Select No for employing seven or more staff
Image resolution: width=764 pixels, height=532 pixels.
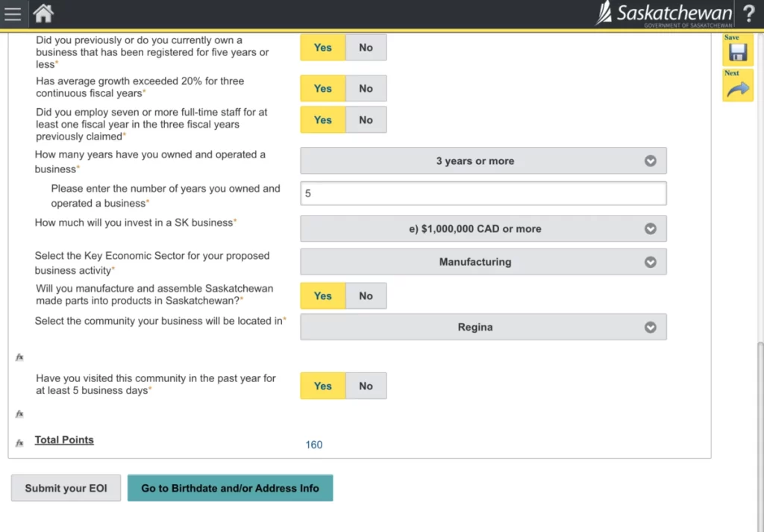tap(366, 120)
